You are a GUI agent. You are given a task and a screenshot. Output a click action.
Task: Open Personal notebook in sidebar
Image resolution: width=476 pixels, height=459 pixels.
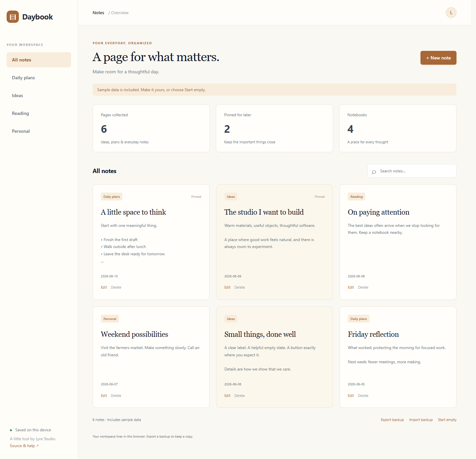(x=39, y=131)
